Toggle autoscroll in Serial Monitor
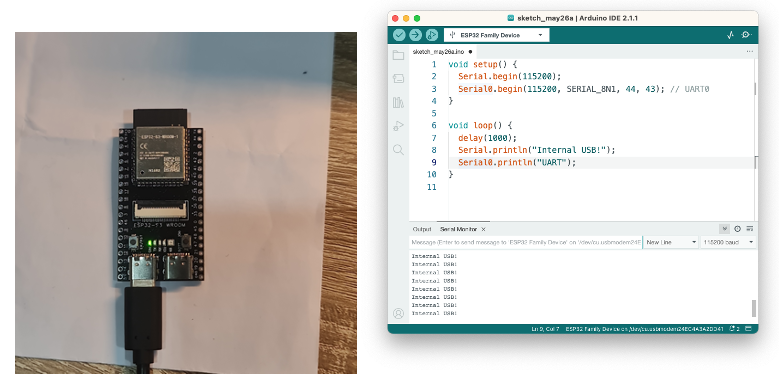Viewport: 779px width, 383px height. tap(725, 229)
